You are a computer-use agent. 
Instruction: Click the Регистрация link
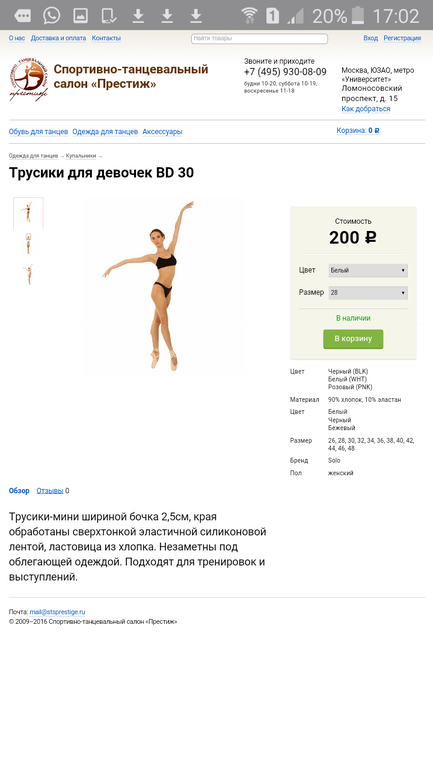click(x=402, y=38)
